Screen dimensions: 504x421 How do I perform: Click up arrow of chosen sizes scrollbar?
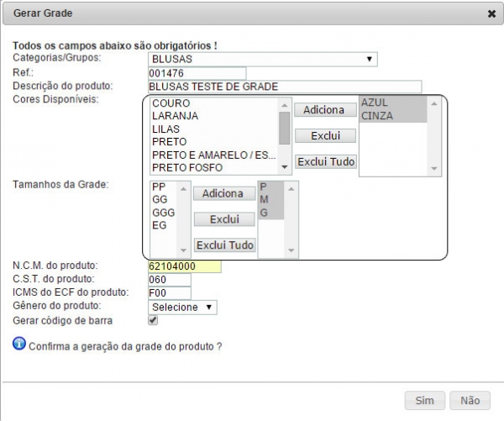(x=291, y=189)
